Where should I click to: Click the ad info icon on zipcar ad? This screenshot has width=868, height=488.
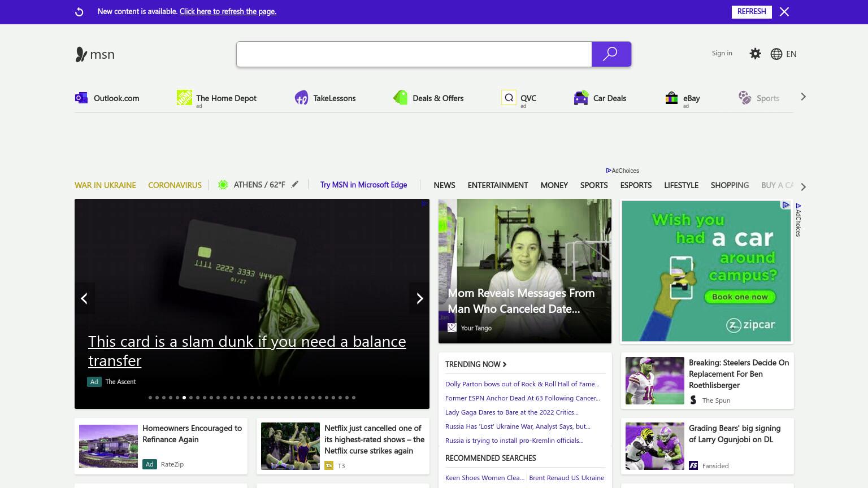pyautogui.click(x=785, y=205)
